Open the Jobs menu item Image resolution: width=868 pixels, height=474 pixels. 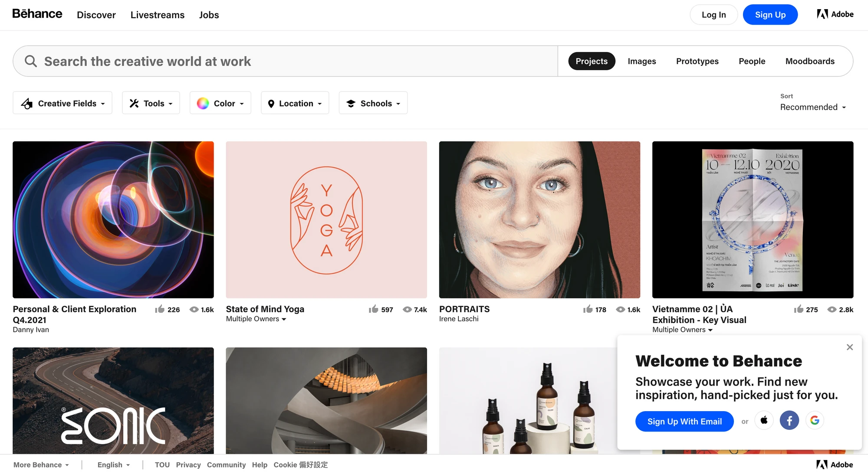coord(209,15)
